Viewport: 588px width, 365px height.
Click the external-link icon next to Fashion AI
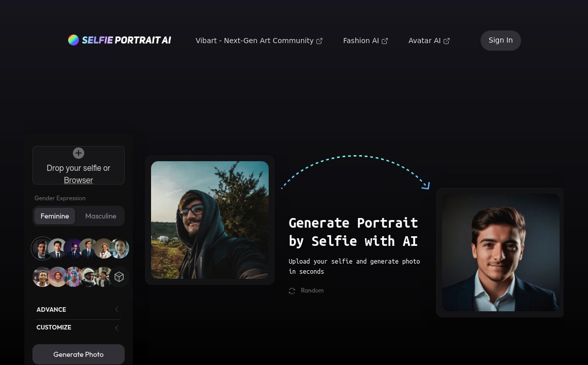385,41
